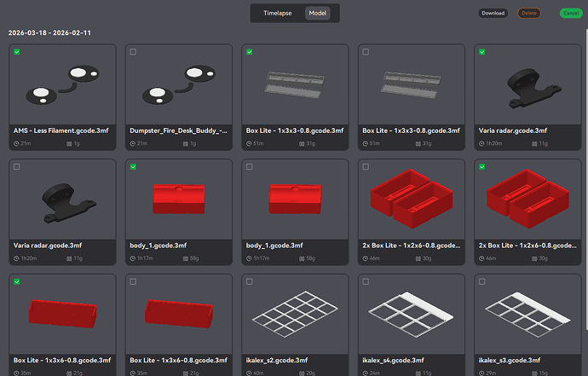Uncheck the selected 2x Box Lite 1x2x6 checkbox

[481, 166]
